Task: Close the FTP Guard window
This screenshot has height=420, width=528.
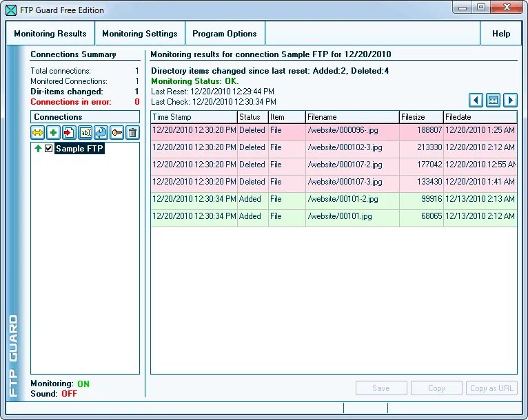Action: point(507,8)
